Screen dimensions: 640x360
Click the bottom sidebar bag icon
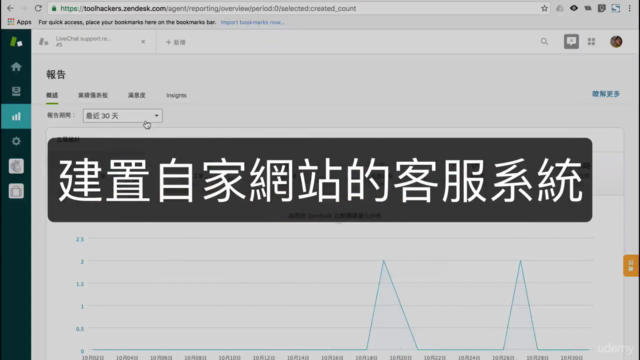tap(16, 191)
